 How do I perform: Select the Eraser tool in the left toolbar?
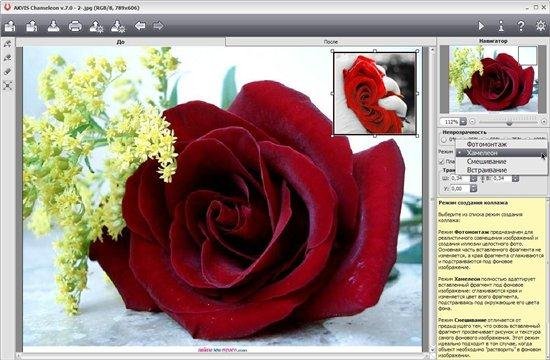click(8, 72)
